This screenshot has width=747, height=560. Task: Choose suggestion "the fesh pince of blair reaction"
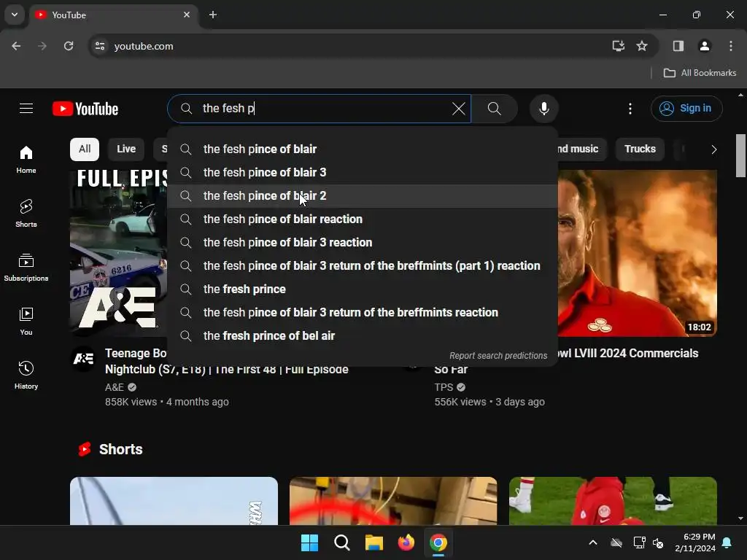coord(362,219)
